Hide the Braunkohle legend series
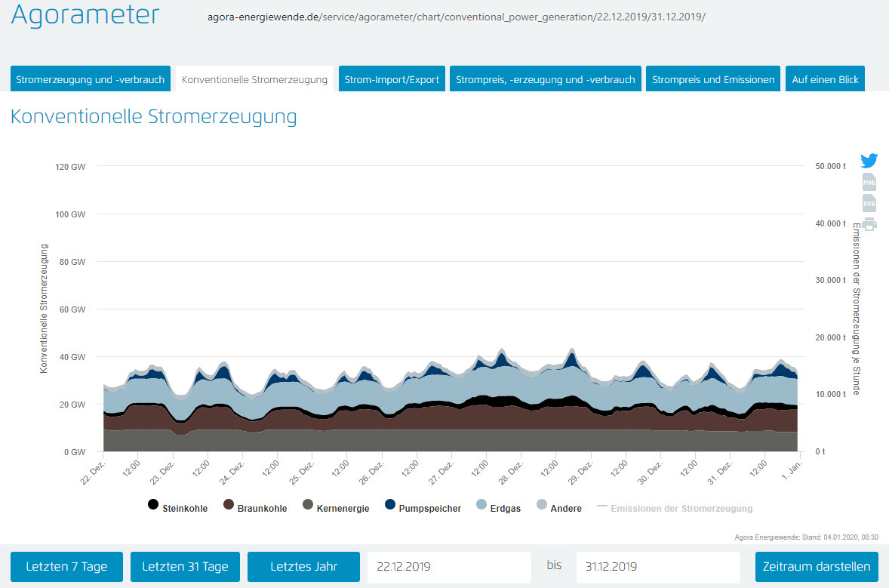Image resolution: width=889 pixels, height=588 pixels. 255,508
